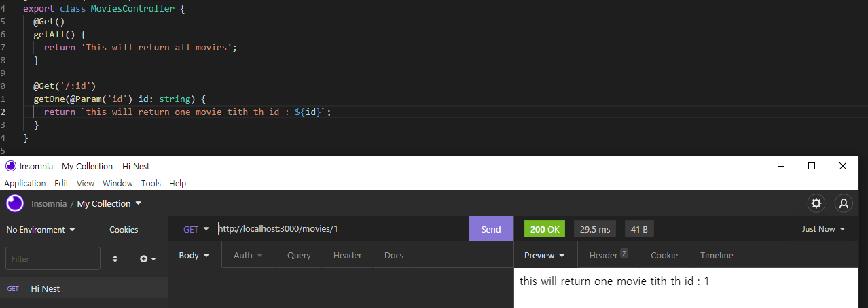
Task: Switch to the Timeline tab
Action: coord(717,255)
